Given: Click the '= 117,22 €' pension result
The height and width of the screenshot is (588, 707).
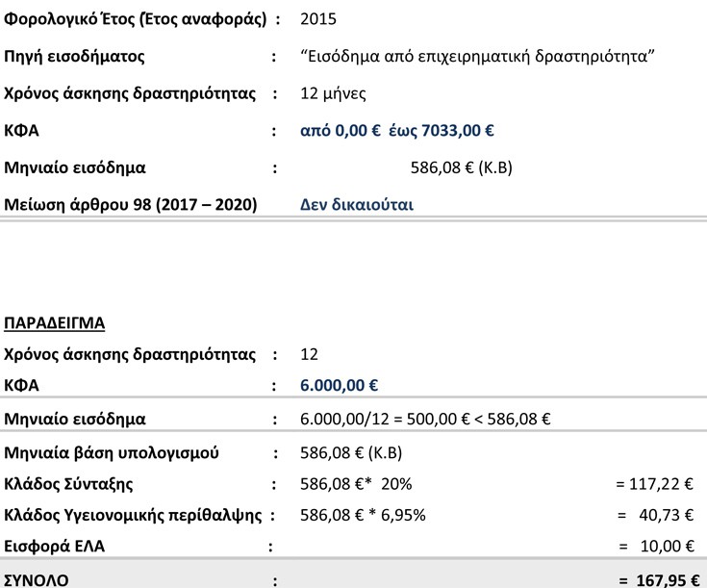Looking at the screenshot, I should 654,484.
